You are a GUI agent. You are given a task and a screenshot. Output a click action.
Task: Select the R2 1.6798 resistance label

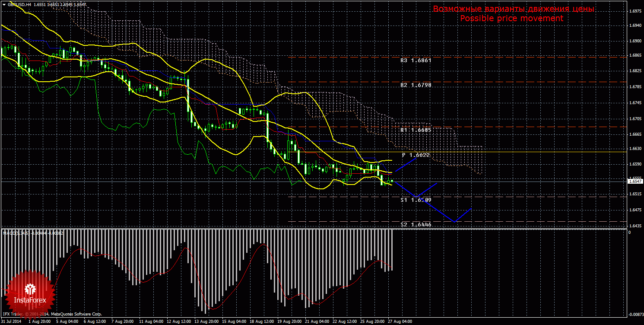(416, 86)
